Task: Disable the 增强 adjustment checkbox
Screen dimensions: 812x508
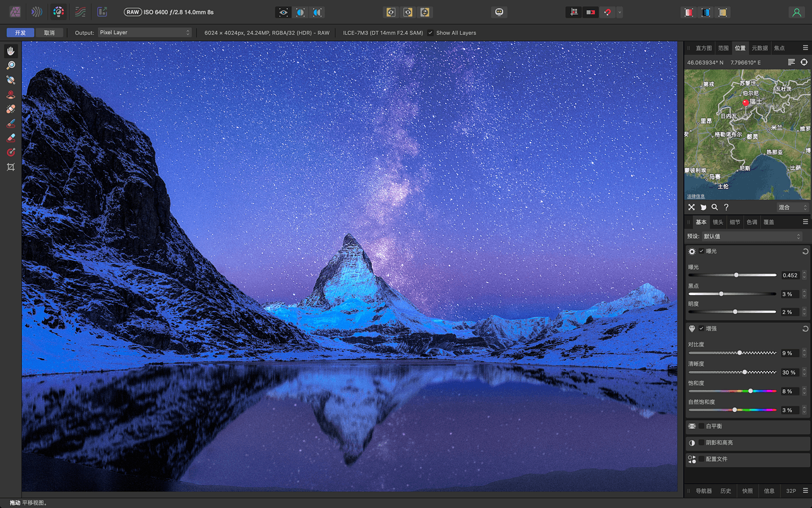Action: [701, 328]
